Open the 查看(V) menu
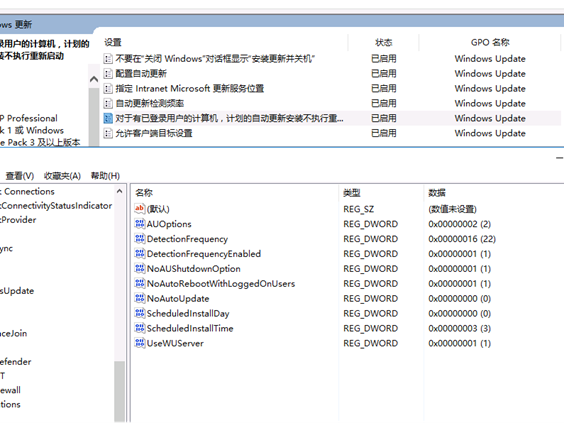 20,176
